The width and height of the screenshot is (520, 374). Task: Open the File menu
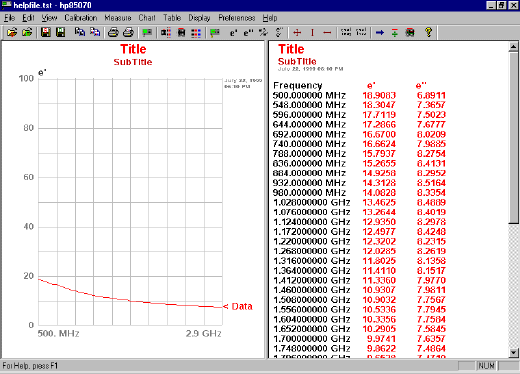coord(9,18)
